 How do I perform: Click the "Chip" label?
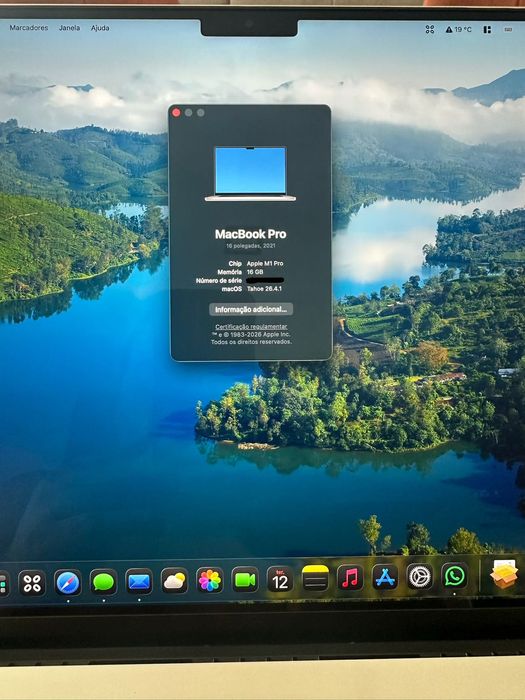235,263
